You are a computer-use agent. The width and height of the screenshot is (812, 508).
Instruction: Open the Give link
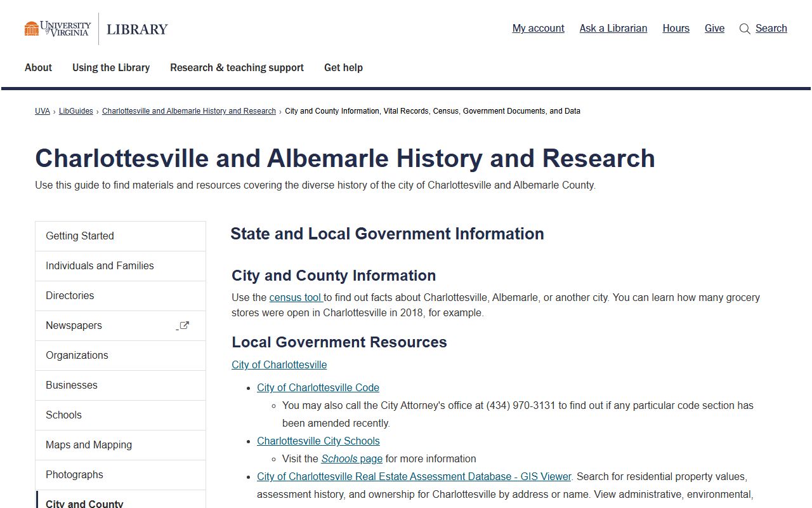point(714,29)
